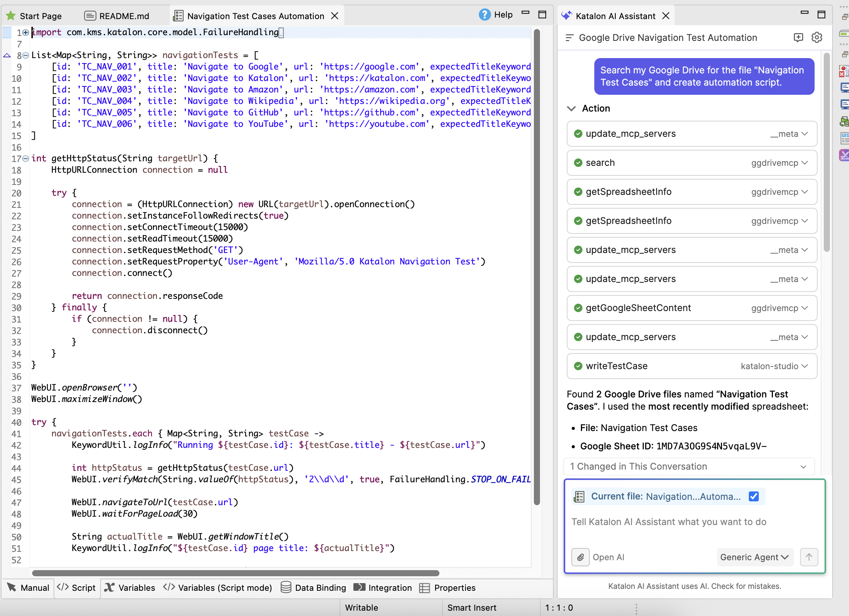The image size is (849, 616).
Task: Click the Properties table icon
Action: pos(424,588)
